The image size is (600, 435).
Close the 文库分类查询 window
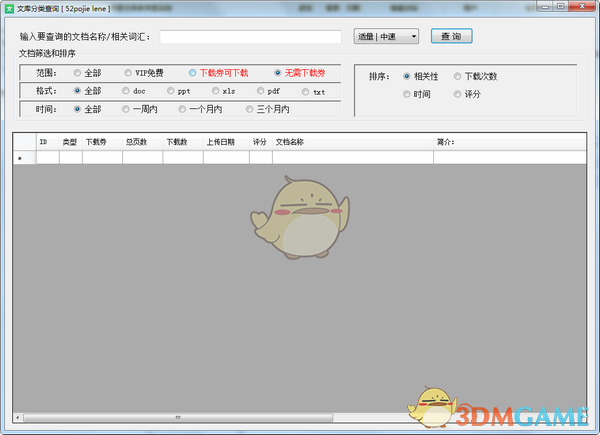(582, 6)
